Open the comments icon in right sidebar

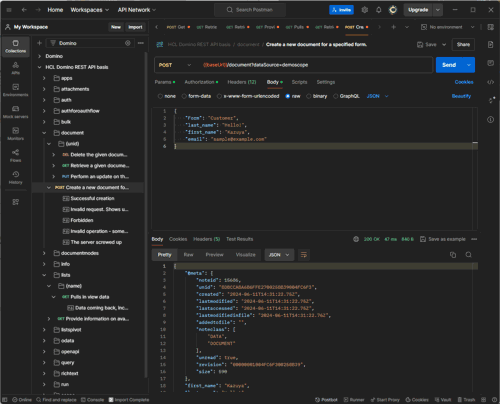491,63
